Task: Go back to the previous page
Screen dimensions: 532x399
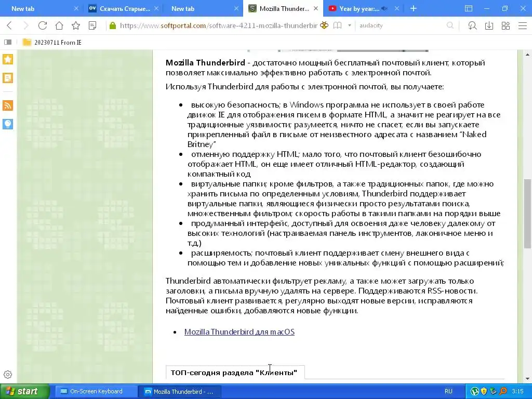Action: [9, 25]
